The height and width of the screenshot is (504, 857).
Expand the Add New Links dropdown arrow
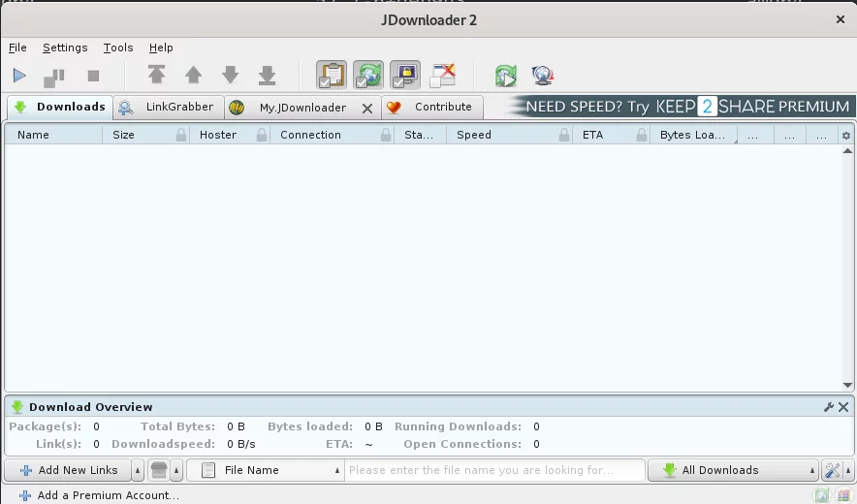pos(138,470)
